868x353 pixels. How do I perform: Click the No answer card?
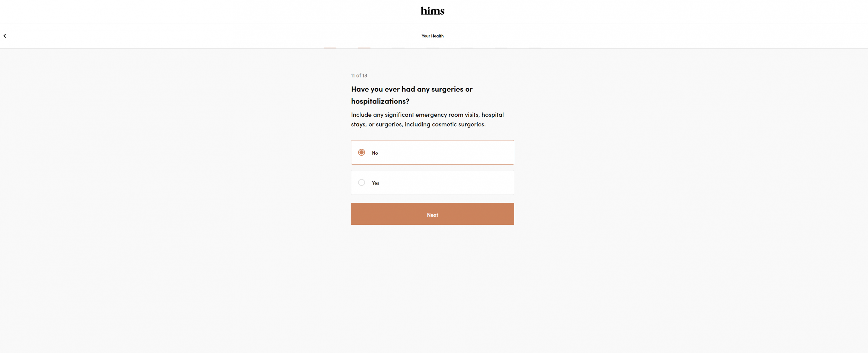coord(432,152)
